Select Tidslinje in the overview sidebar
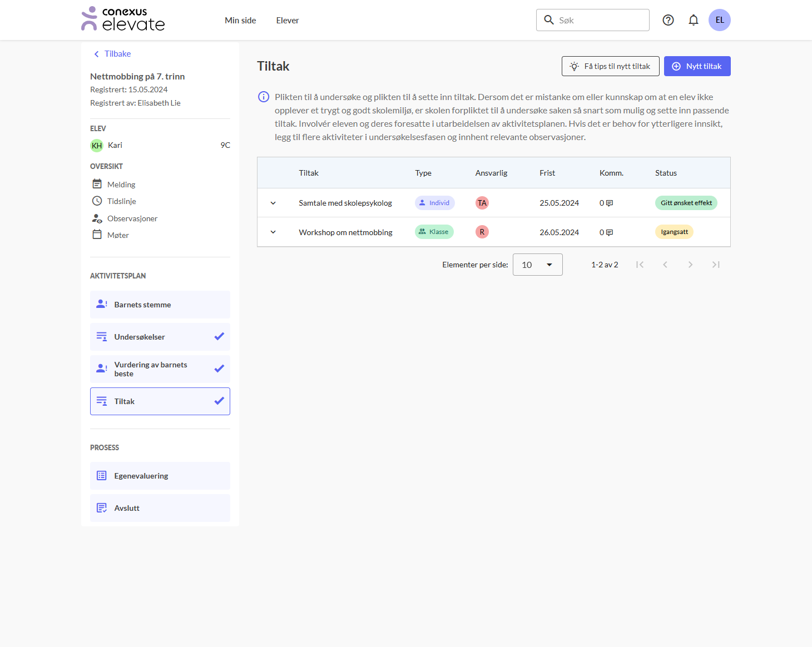Image resolution: width=812 pixels, height=647 pixels. coord(121,201)
